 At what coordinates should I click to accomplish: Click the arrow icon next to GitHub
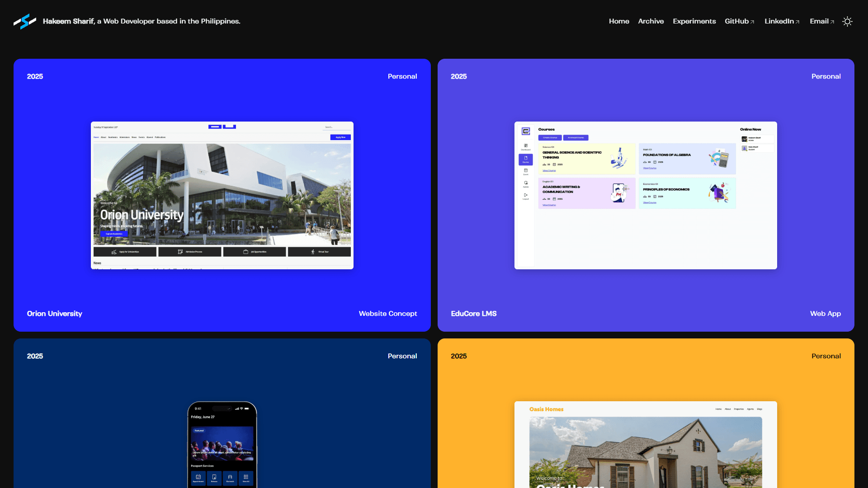point(752,22)
